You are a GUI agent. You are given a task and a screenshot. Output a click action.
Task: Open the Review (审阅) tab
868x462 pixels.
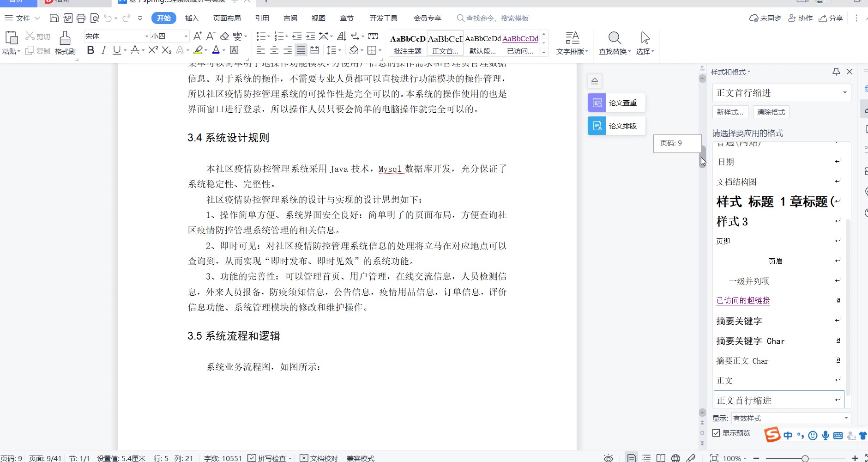coord(290,18)
